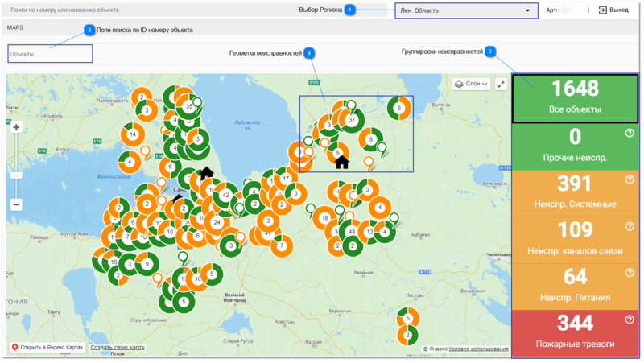Click the Выход logout button
Viewport: 644px width, 363px height.
pos(613,10)
